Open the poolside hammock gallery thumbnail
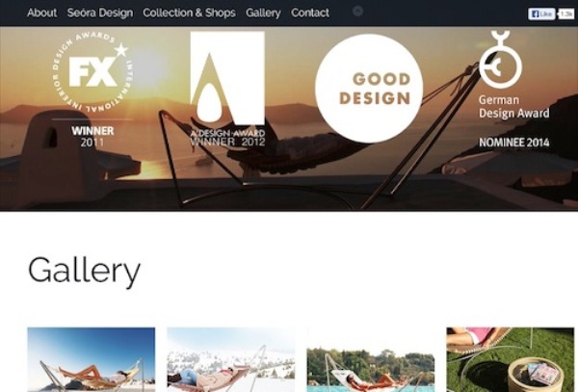The height and width of the screenshot is (392, 578). coord(371,359)
